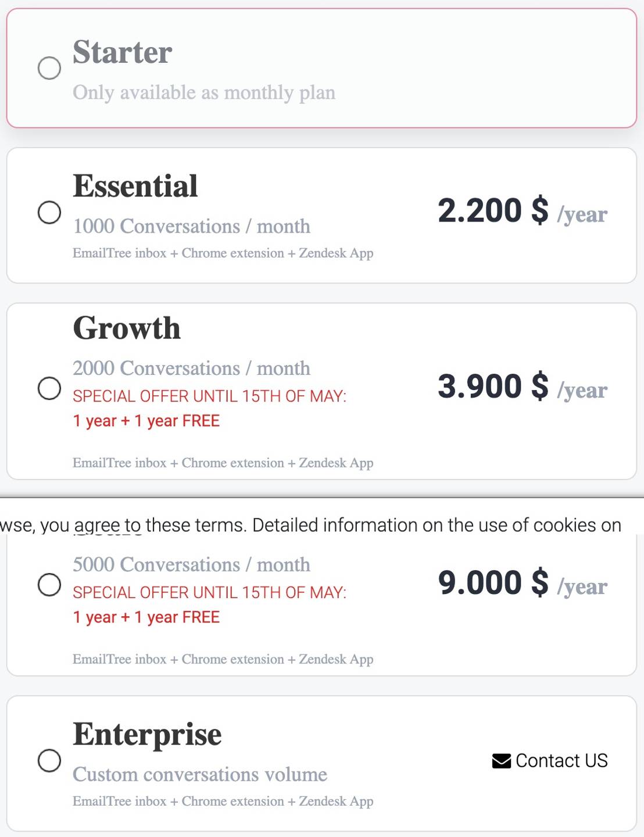Select the Essential plan radio button
644x837 pixels.
tap(49, 212)
